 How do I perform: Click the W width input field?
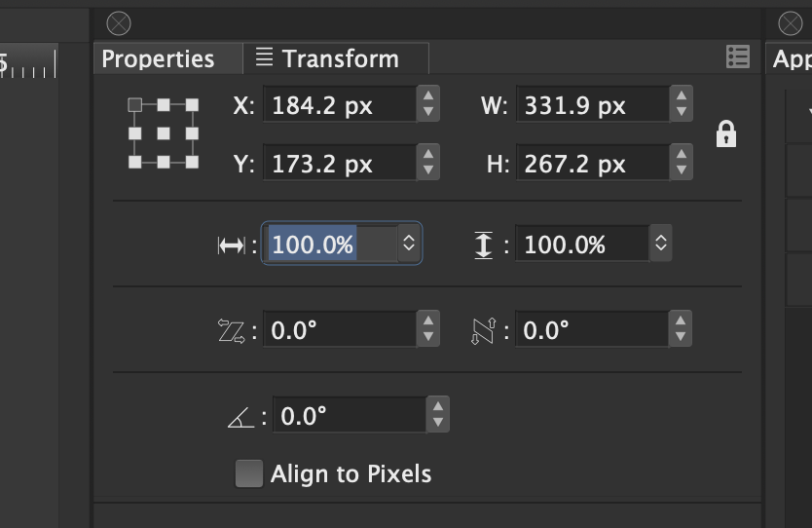(590, 105)
